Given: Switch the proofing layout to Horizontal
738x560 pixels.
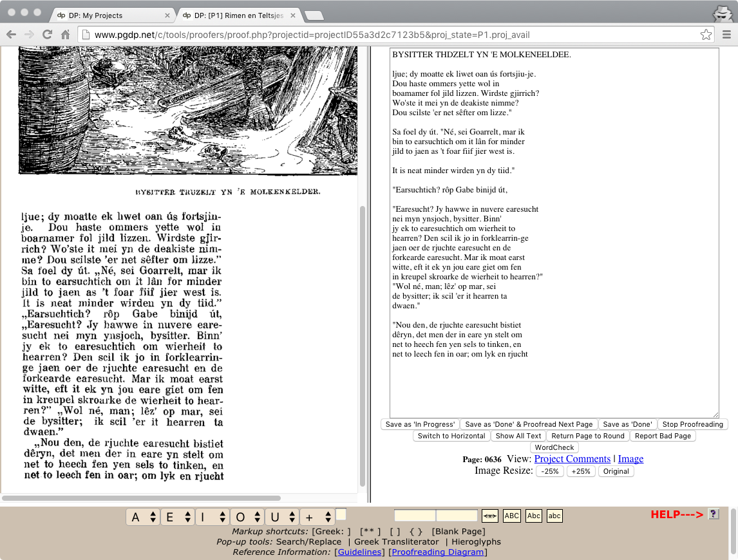Looking at the screenshot, I should tap(451, 436).
